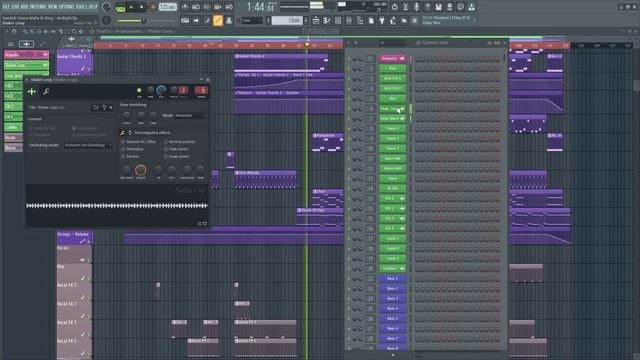Image resolution: width=640 pixels, height=360 pixels.
Task: Click the Shaker Loop waveform preview
Action: [x=117, y=205]
